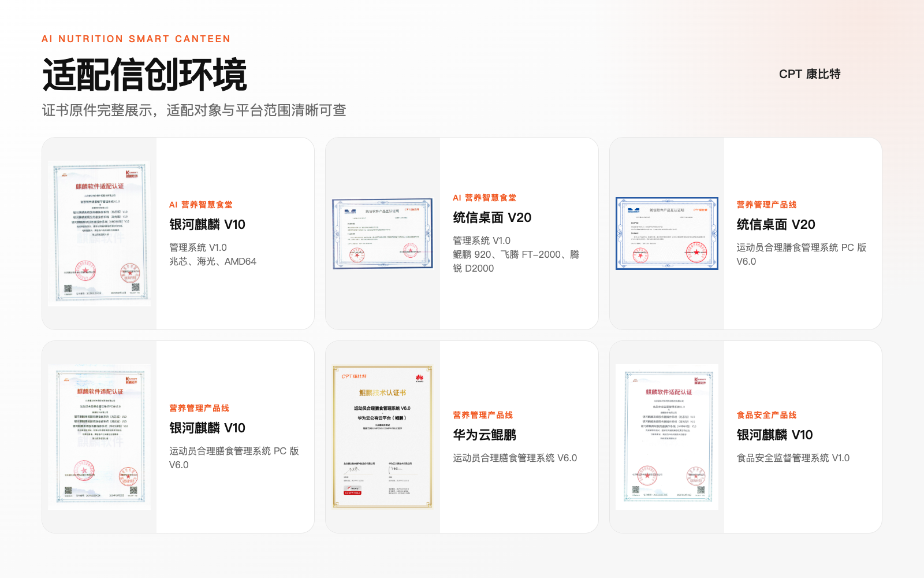The width and height of the screenshot is (924, 578).
Task: Click 管理系统 V1.0 text above 鲲鹏 920
Action: click(482, 240)
